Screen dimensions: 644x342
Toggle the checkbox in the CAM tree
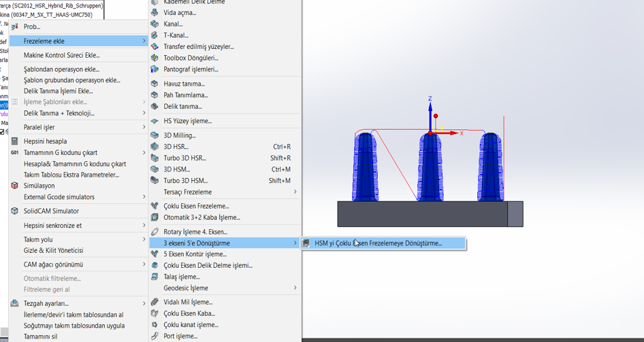coord(2,132)
